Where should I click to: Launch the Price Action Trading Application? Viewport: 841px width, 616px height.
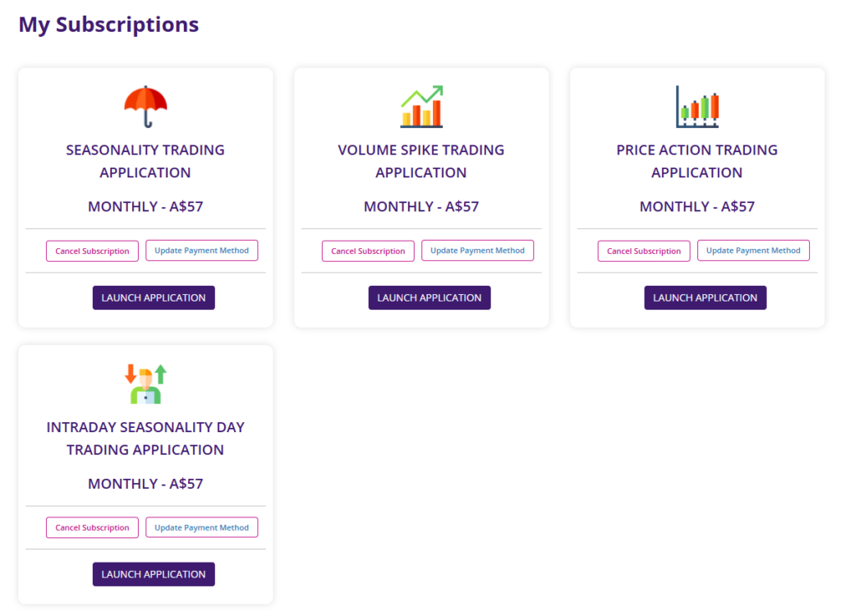point(705,297)
